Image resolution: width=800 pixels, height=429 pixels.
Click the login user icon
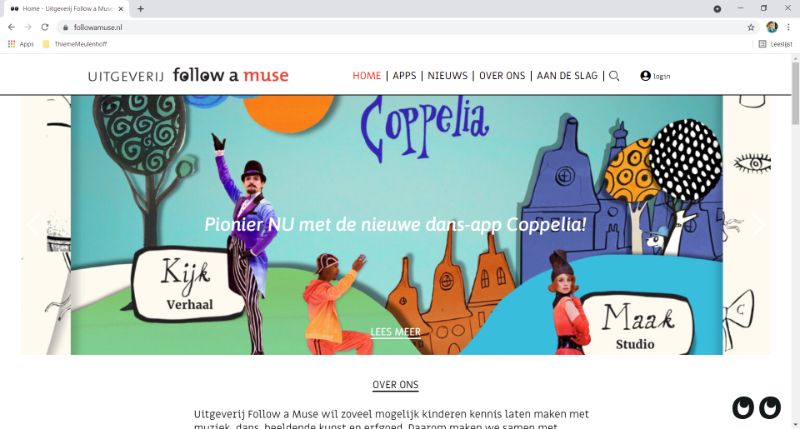645,75
